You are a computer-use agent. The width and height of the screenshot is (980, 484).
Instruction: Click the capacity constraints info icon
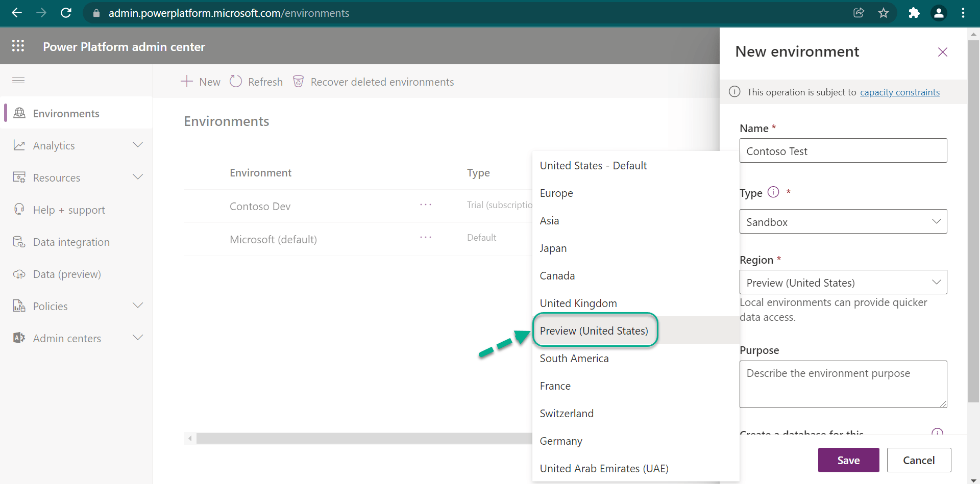[734, 92]
